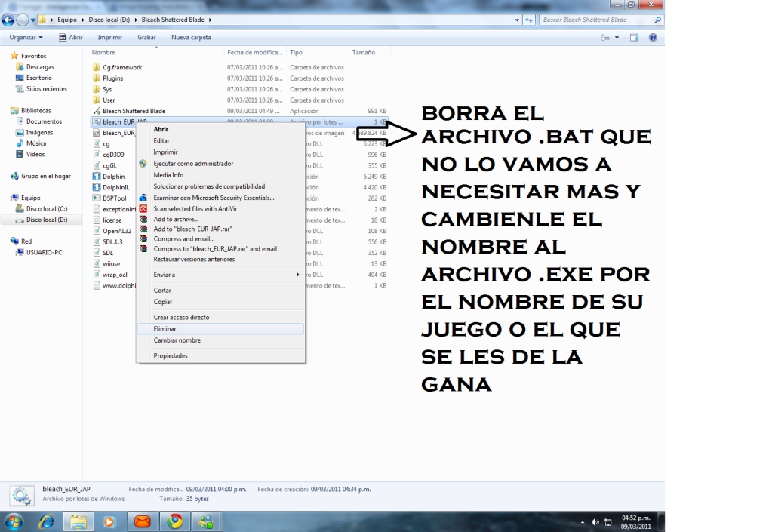
Task: Expand the Enviar a submenu arrow
Action: coord(298,275)
